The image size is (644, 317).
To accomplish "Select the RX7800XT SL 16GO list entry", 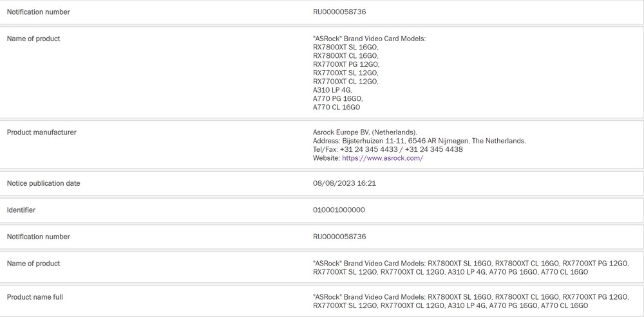I will pyautogui.click(x=345, y=47).
